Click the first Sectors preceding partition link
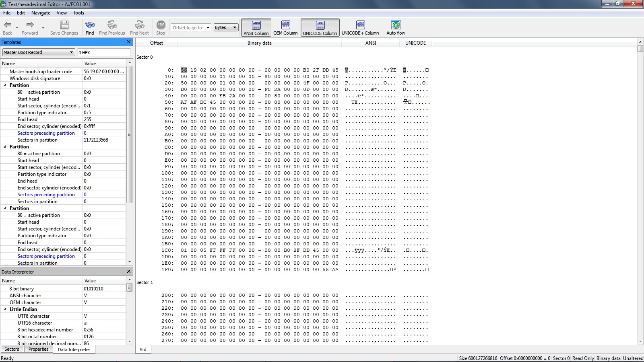Screen dimensions: 644x362 (46, 133)
